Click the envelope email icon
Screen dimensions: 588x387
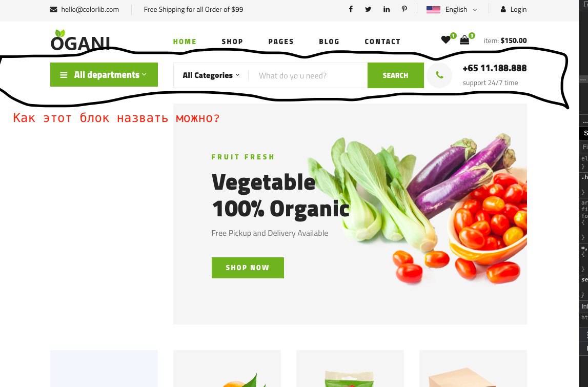pyautogui.click(x=54, y=9)
